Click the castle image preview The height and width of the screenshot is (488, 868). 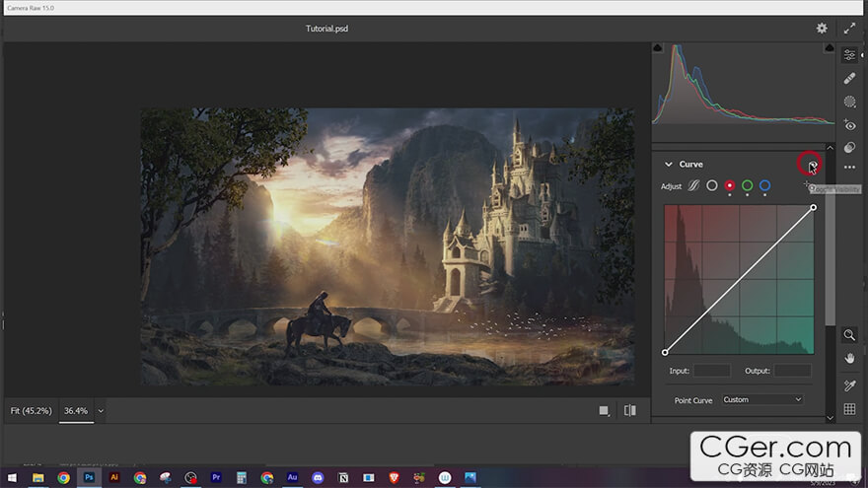(388, 246)
